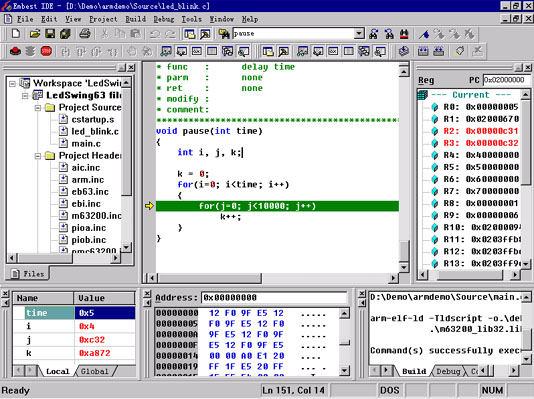The height and width of the screenshot is (399, 534).
Task: Collapse the Project Source Files folder
Action: point(38,108)
